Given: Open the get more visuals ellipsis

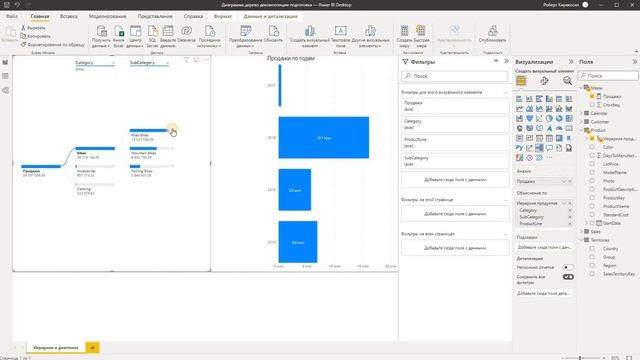Looking at the screenshot, I should pyautogui.click(x=549, y=158).
